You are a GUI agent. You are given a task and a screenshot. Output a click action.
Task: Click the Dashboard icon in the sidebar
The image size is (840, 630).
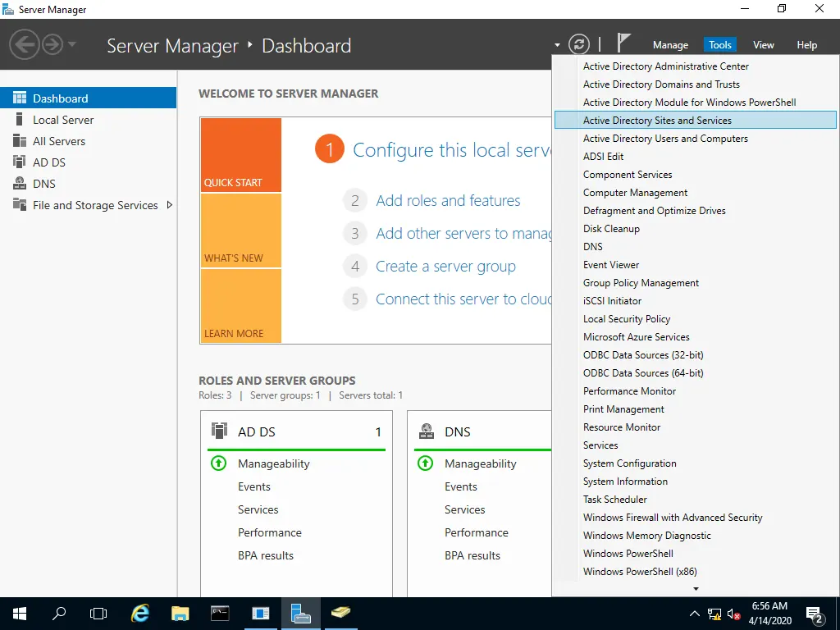point(20,98)
